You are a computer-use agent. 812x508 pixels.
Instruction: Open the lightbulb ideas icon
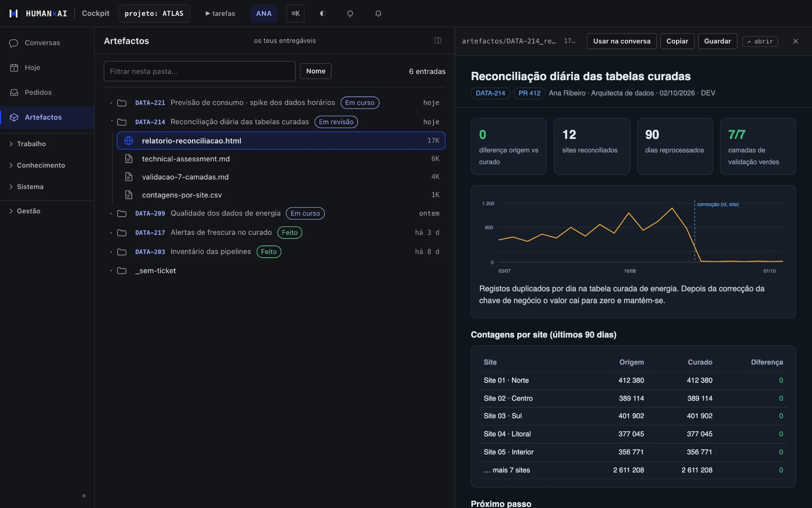coord(350,13)
